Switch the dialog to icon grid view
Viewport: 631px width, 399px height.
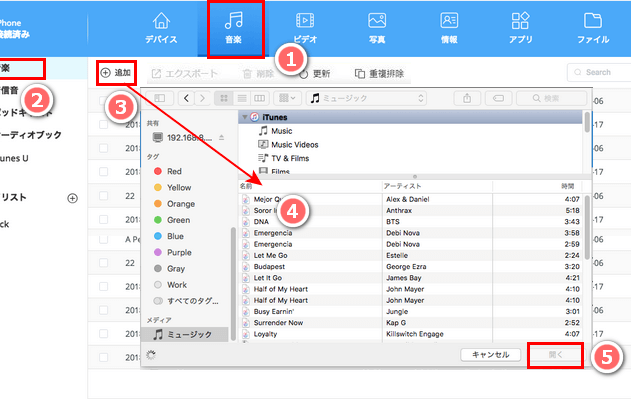(224, 98)
